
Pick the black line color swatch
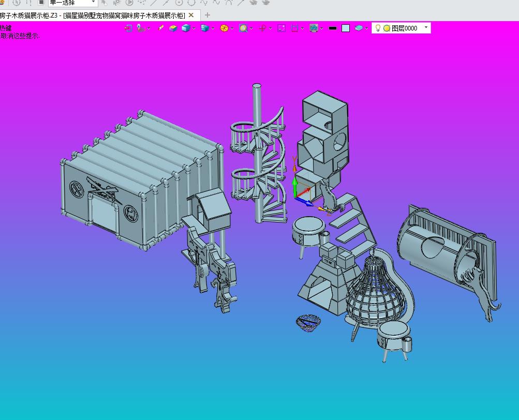[x=333, y=28]
